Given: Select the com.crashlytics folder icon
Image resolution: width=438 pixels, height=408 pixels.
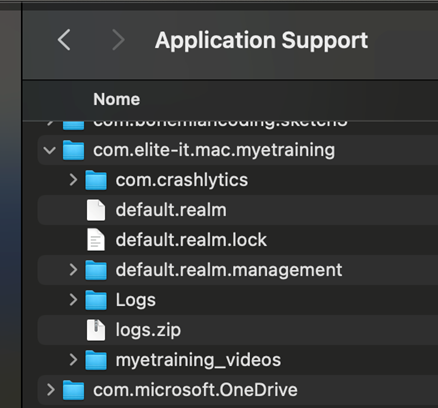Looking at the screenshot, I should 96,180.
